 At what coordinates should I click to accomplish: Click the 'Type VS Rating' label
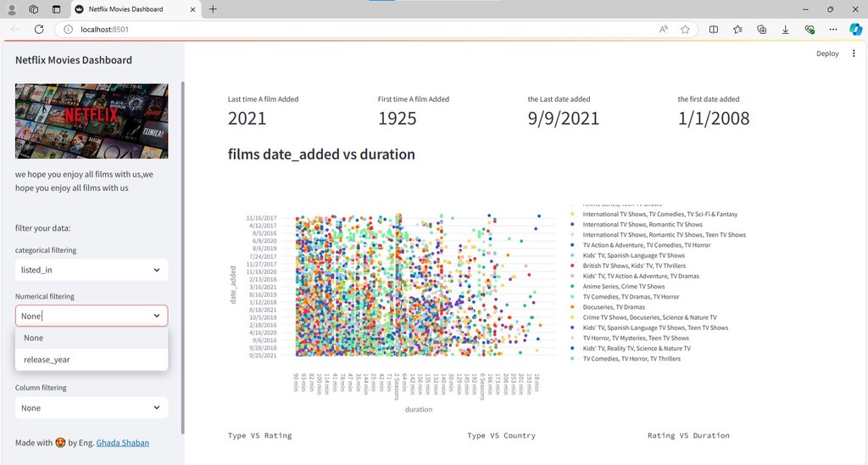click(259, 435)
